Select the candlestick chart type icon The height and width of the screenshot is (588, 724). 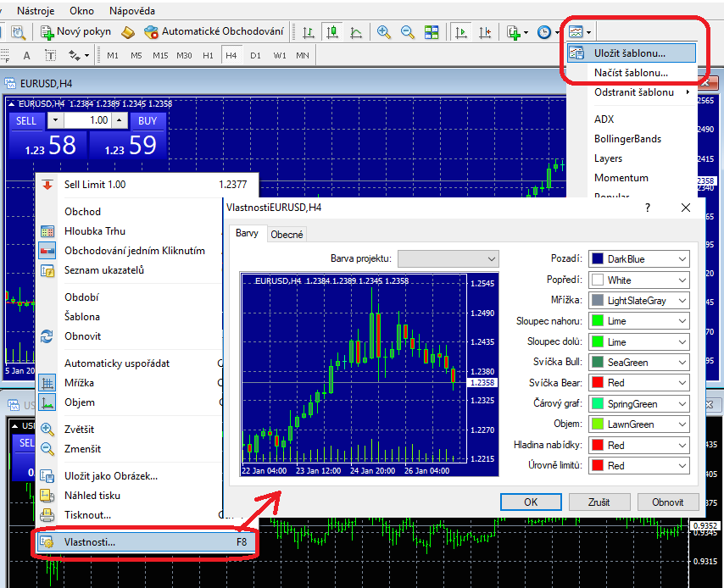332,32
